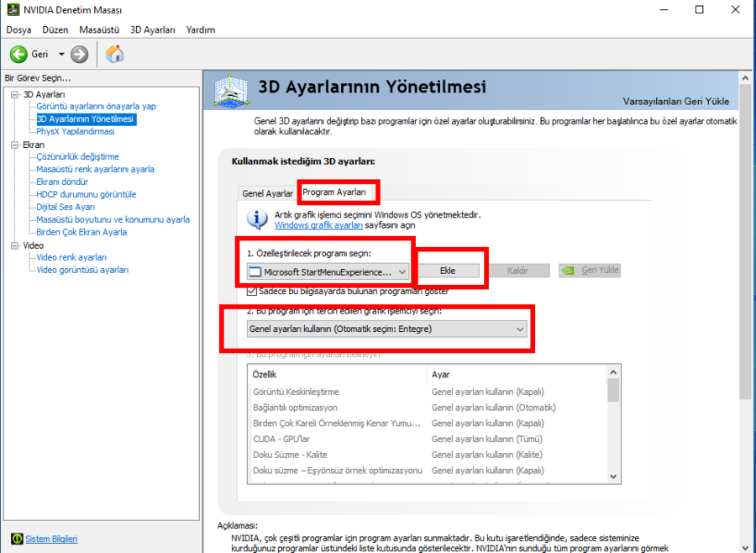Select Çözünürlük değiştirme tree item
This screenshot has height=553, width=756.
pyautogui.click(x=77, y=156)
